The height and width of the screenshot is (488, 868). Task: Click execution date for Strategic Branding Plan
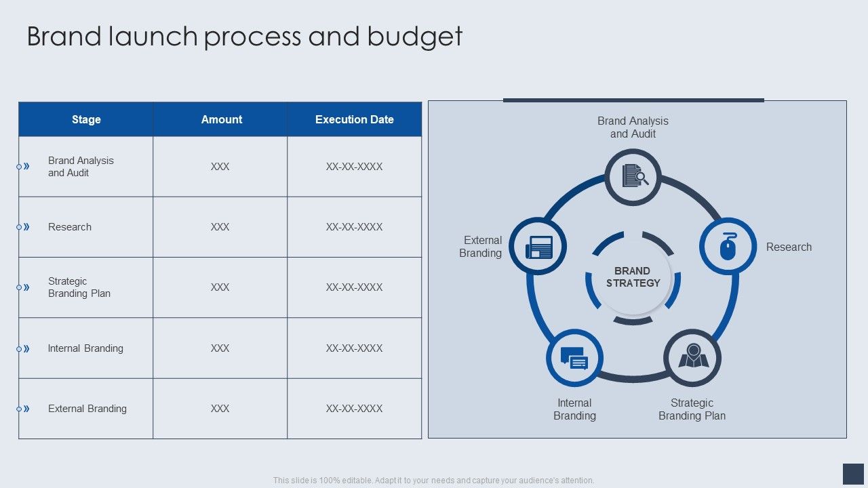(x=354, y=287)
